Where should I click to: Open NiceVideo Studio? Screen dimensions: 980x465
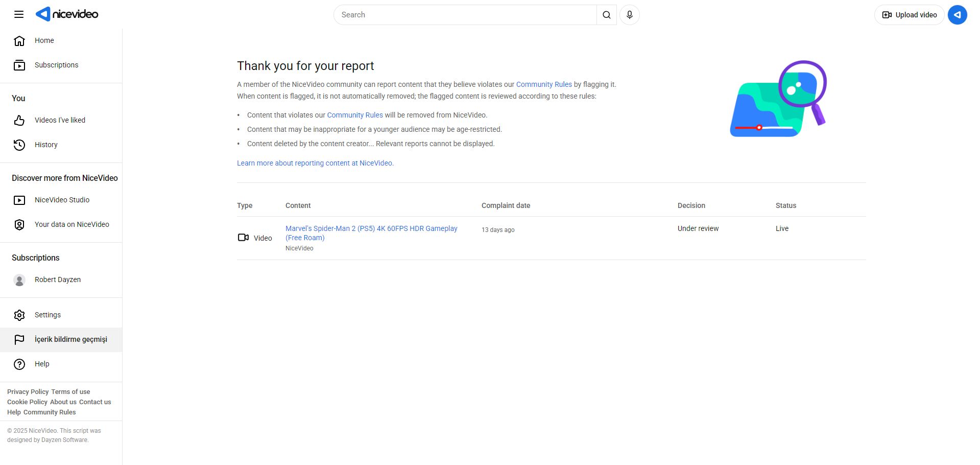[x=62, y=200]
